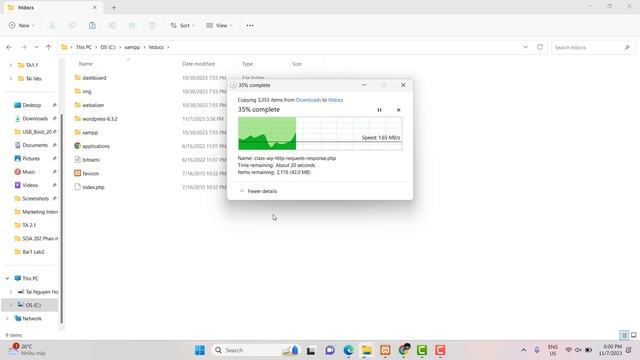Go up one folder level
The image size is (640, 360).
click(x=49, y=47)
